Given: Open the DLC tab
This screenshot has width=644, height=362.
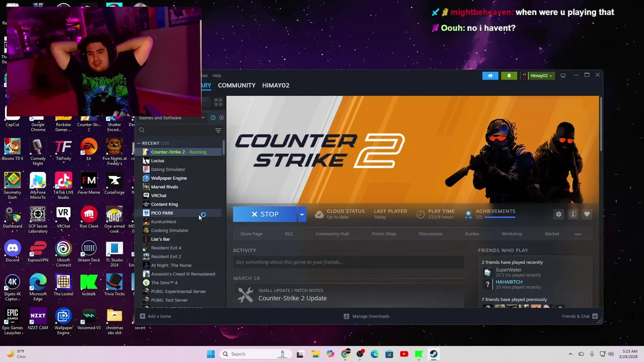Looking at the screenshot, I should coord(289,234).
